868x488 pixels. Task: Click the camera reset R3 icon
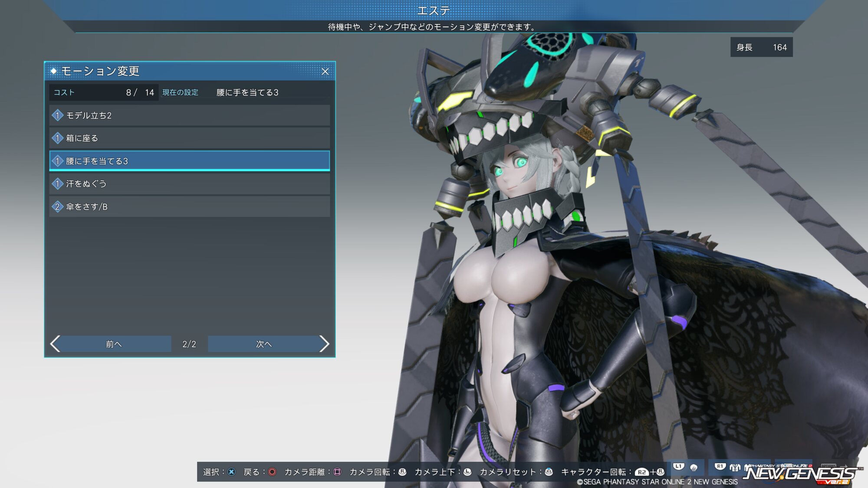point(549,472)
